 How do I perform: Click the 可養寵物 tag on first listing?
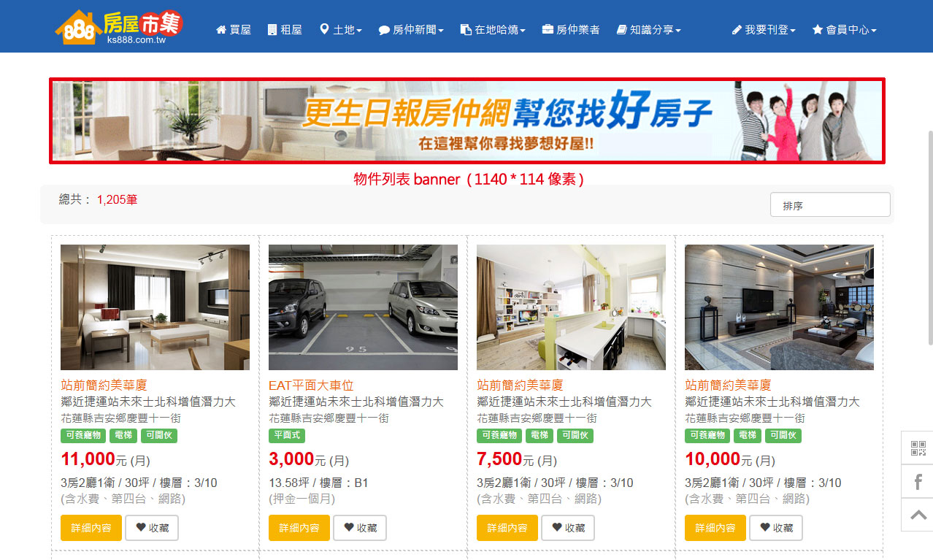coord(83,436)
